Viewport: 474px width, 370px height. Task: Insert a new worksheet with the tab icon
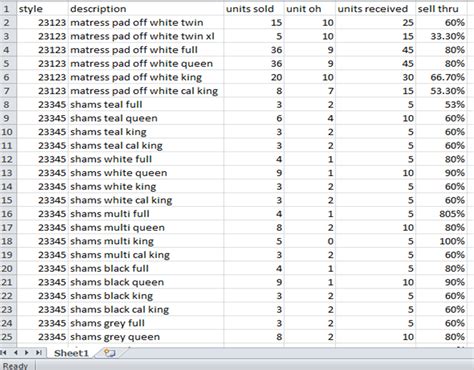point(109,353)
